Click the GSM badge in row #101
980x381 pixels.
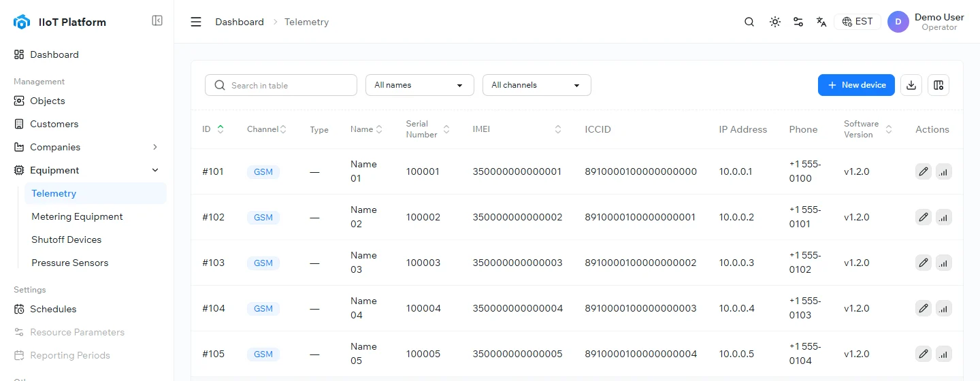(x=263, y=171)
